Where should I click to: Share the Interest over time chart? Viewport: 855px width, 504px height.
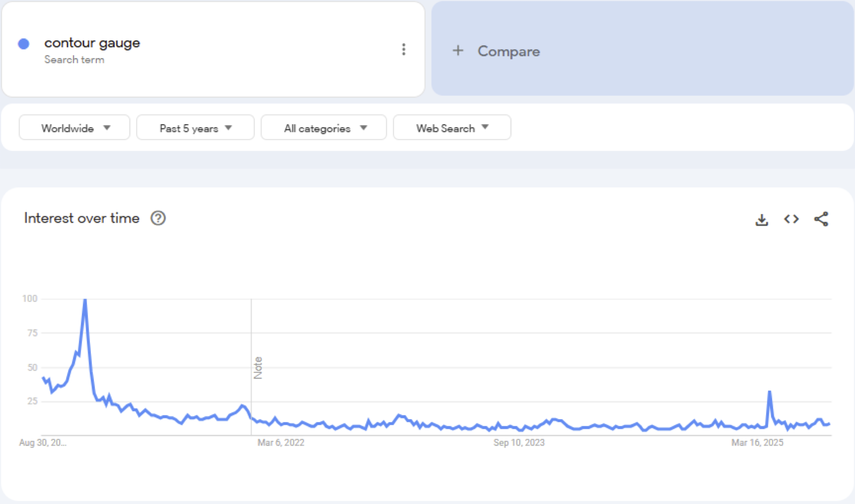[x=821, y=219]
